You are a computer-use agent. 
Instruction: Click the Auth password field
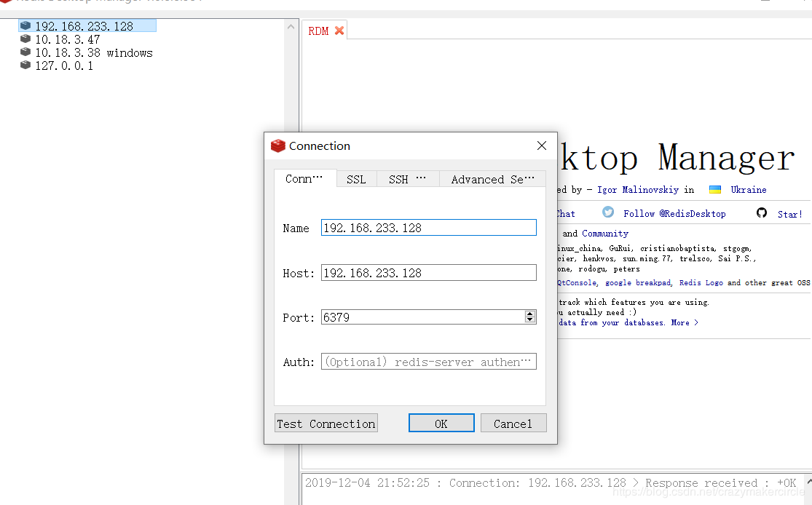(429, 362)
